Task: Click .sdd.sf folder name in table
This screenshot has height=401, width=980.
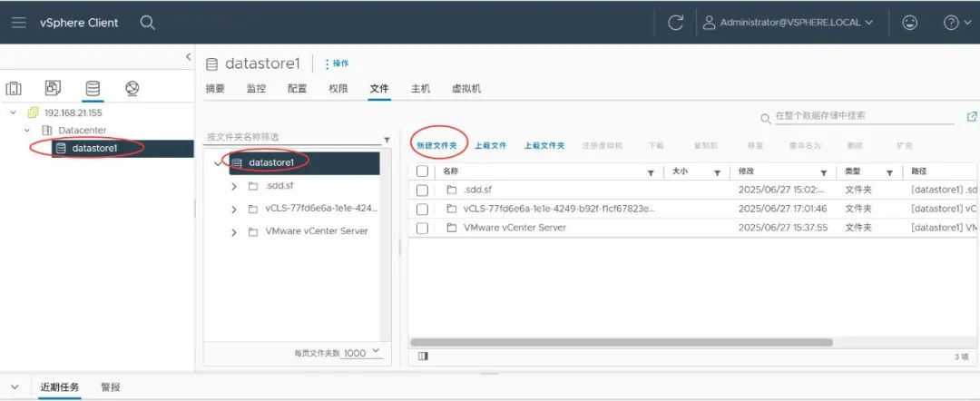Action: coord(477,190)
